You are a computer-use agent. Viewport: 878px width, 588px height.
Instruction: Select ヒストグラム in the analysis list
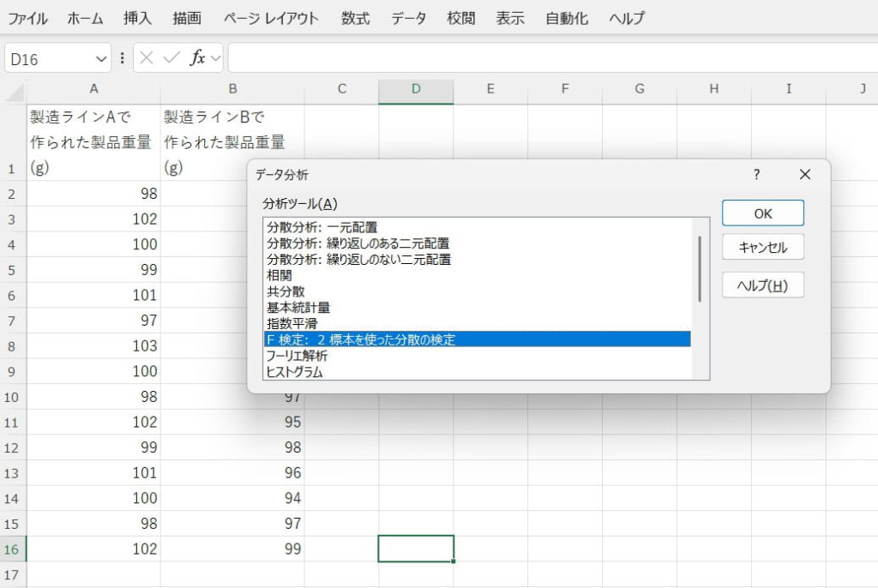(x=294, y=372)
